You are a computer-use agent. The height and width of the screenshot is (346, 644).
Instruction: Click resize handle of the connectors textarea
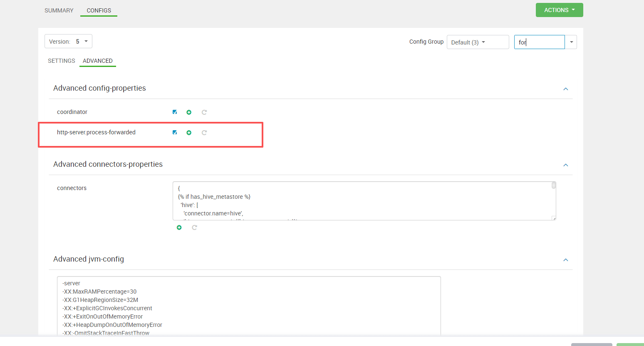tap(553, 218)
